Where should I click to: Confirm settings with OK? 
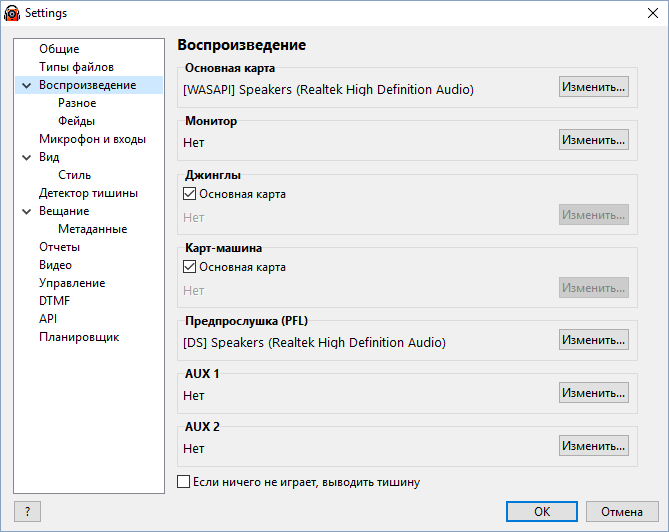coord(542,512)
